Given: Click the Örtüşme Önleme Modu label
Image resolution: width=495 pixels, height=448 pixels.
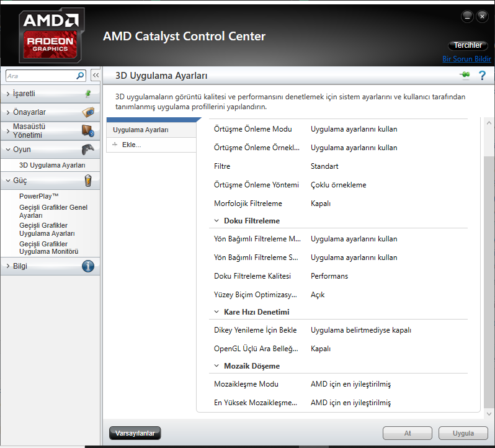Looking at the screenshot, I should coord(253,129).
